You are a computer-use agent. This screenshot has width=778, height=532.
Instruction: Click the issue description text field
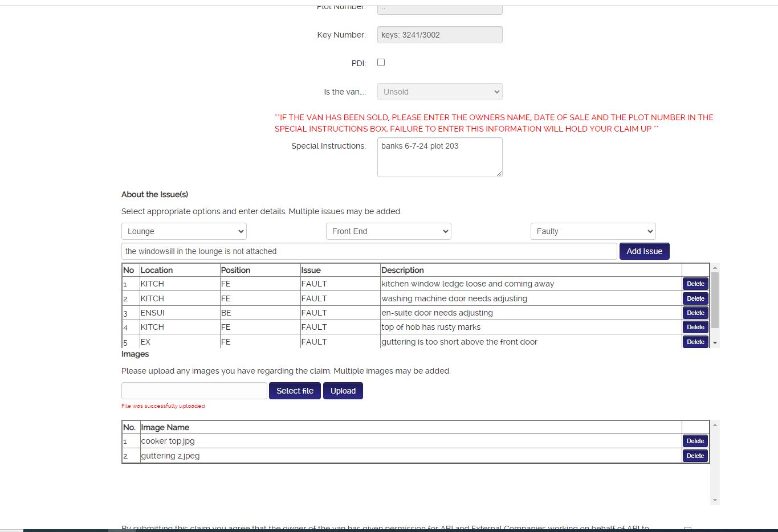coord(369,251)
